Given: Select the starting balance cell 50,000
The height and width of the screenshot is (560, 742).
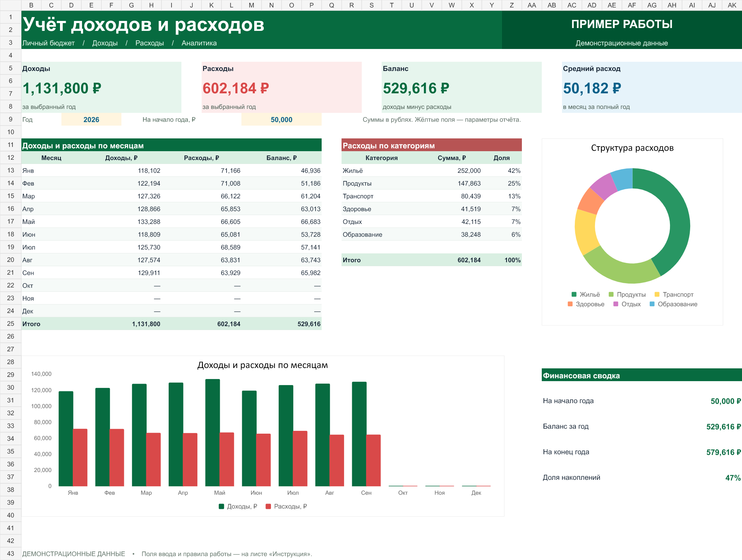Looking at the screenshot, I should 281,120.
